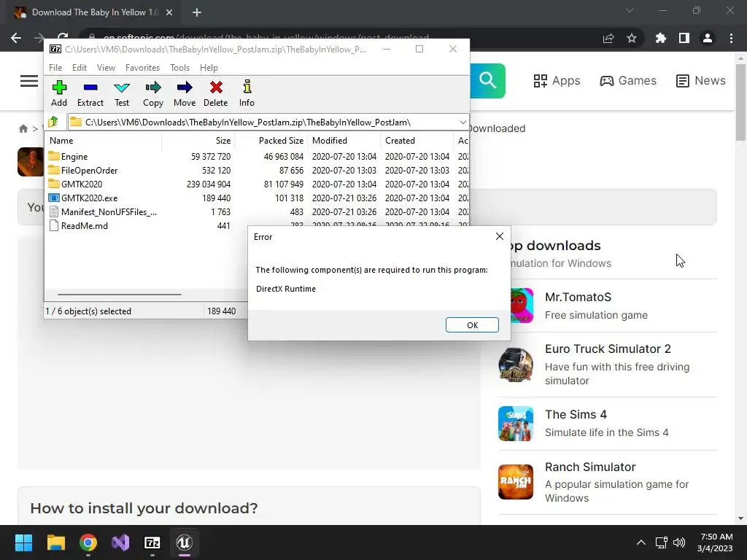The height and width of the screenshot is (560, 747).
Task: Click the Extract toolbar icon in 7-Zip
Action: point(90,93)
